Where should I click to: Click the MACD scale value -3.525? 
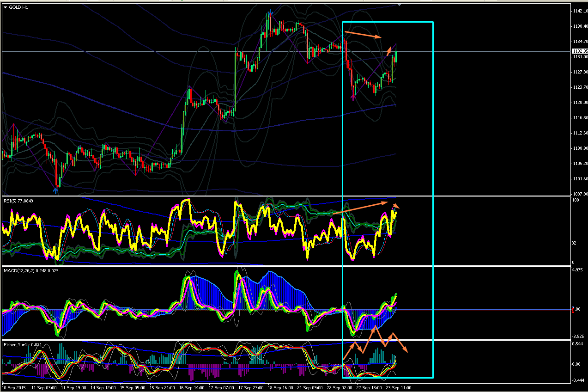578,336
